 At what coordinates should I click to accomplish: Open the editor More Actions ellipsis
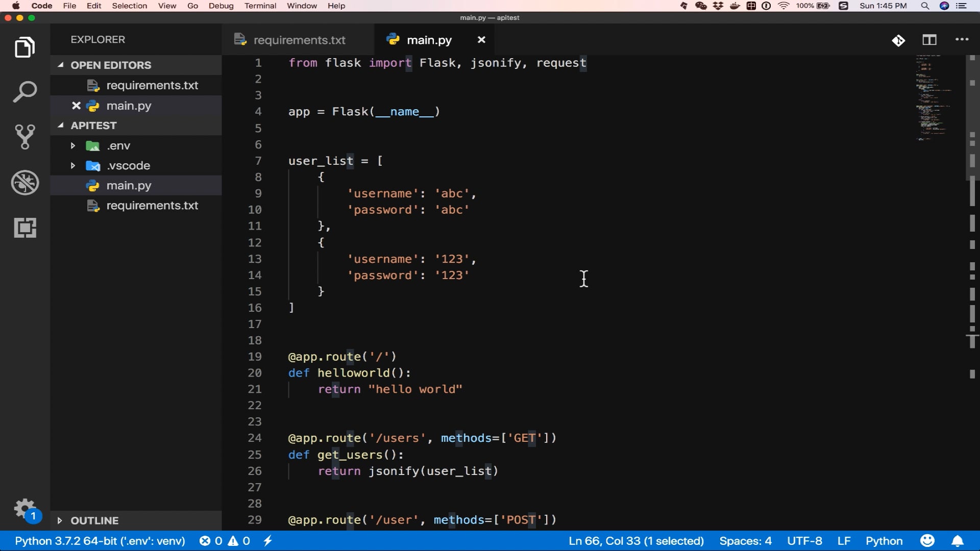[962, 40]
